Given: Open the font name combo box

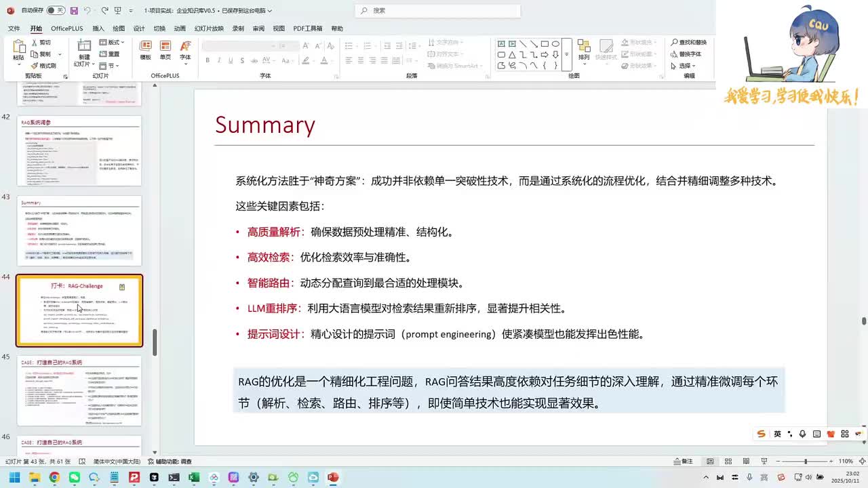Looking at the screenshot, I should 241,45.
